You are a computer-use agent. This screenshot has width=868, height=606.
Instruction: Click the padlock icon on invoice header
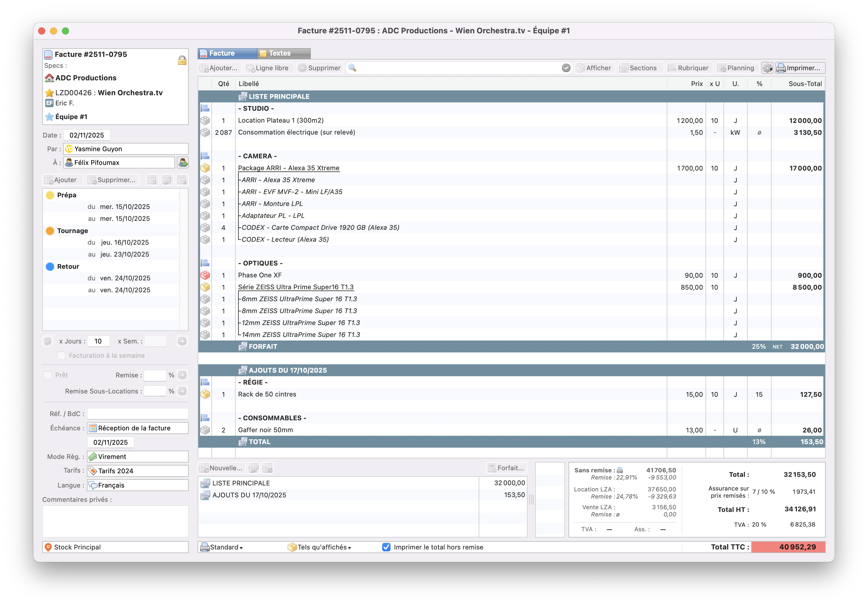point(182,60)
